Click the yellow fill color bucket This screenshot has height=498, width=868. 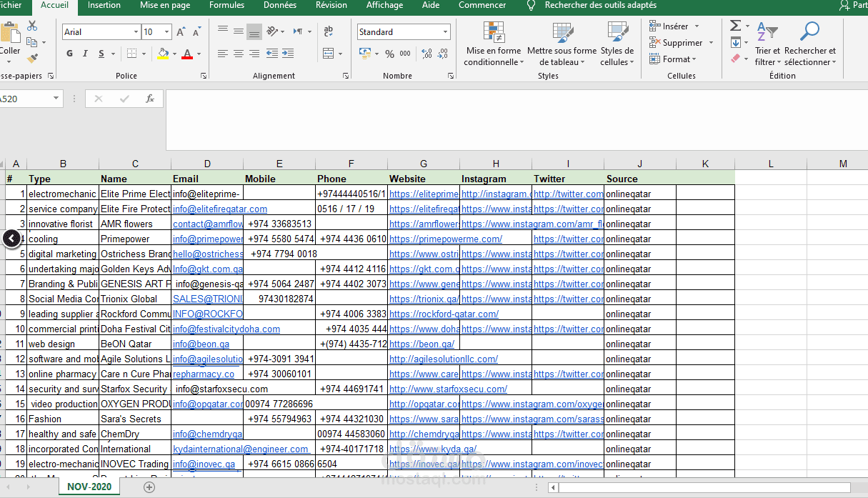163,54
